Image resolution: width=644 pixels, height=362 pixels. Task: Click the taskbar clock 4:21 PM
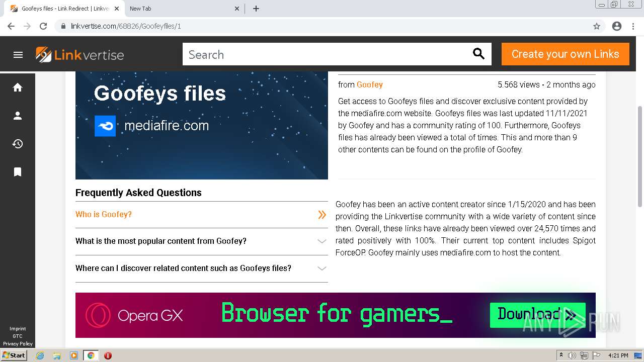(618, 355)
